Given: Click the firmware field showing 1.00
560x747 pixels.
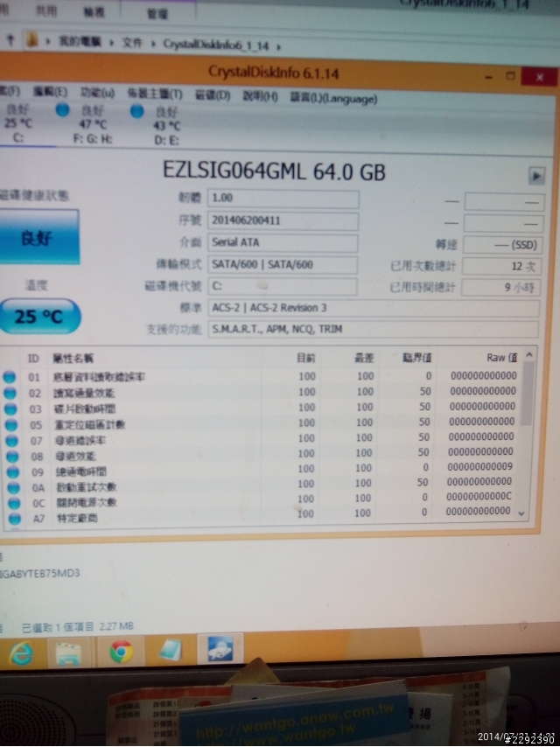Looking at the screenshot, I should [283, 199].
